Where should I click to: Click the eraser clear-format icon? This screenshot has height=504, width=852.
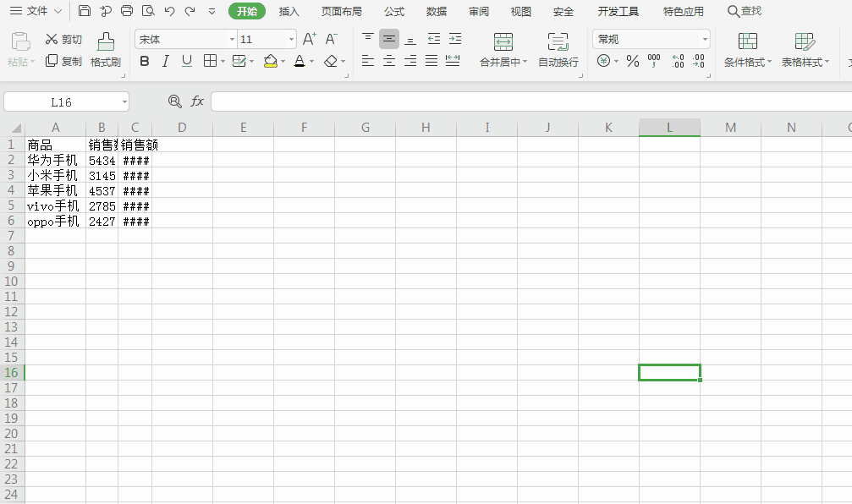pyautogui.click(x=331, y=61)
